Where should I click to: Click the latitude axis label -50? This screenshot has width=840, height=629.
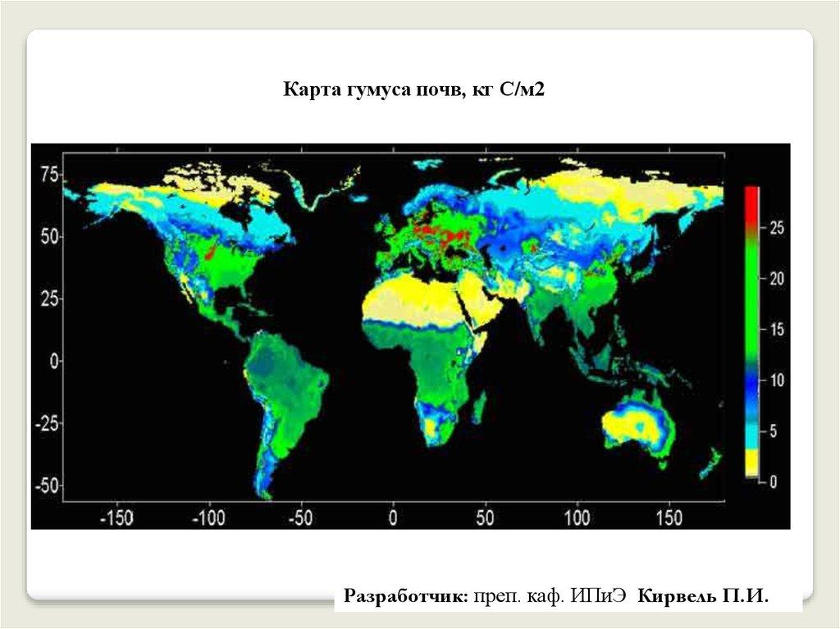46,485
